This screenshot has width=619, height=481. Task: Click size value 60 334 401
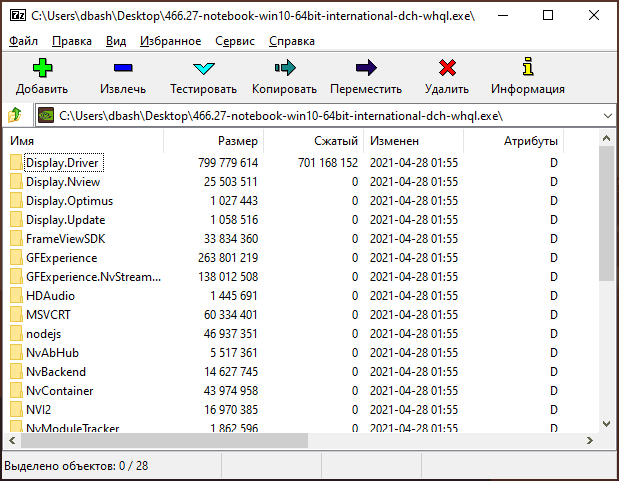pyautogui.click(x=231, y=315)
